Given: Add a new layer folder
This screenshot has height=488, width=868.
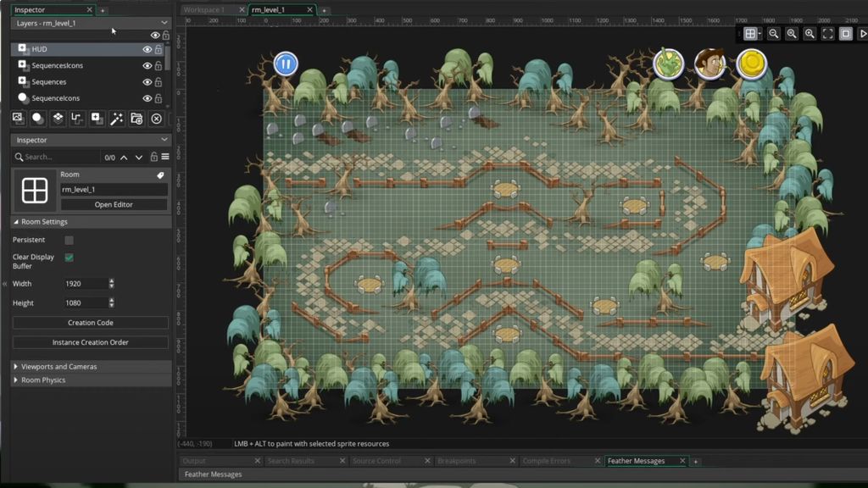Looking at the screenshot, I should pyautogui.click(x=136, y=119).
